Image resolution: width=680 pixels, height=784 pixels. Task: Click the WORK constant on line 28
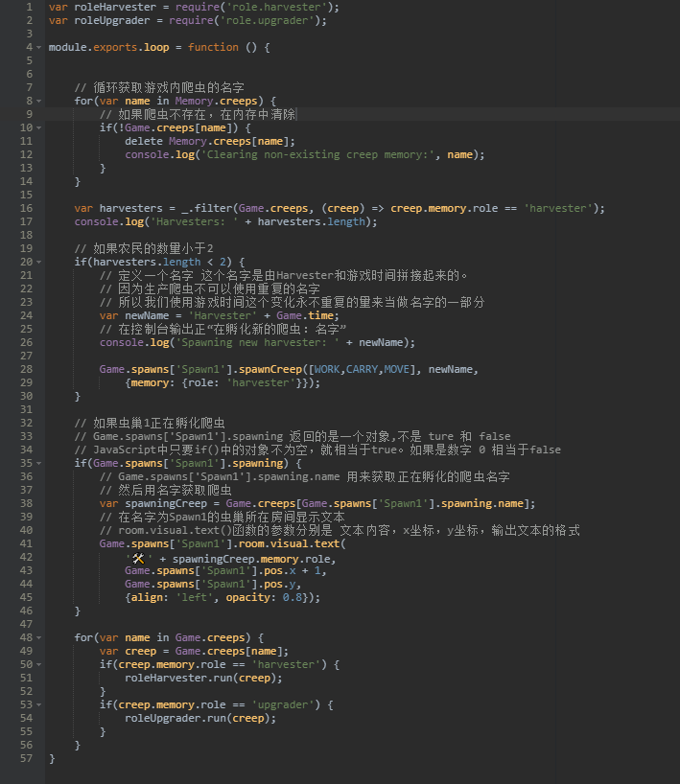coord(327,369)
